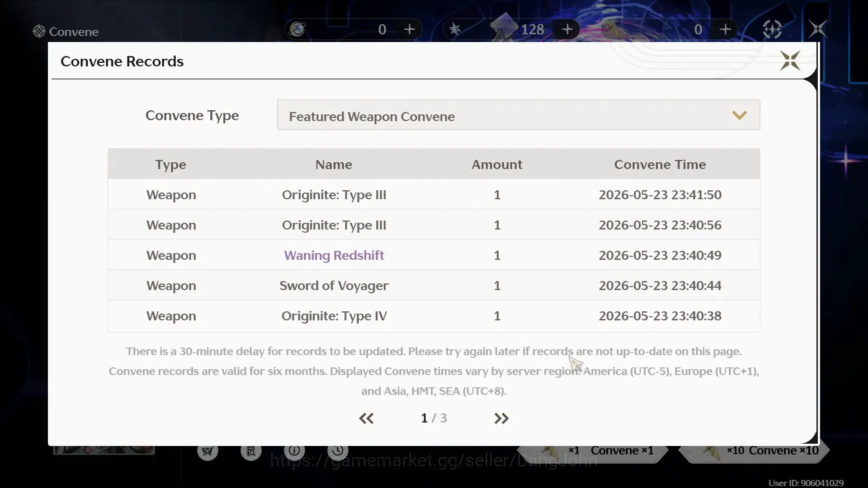Viewport: 868px width, 488px height.
Task: Click the timestamp 2026-05-23 23:40:44
Action: pos(660,286)
